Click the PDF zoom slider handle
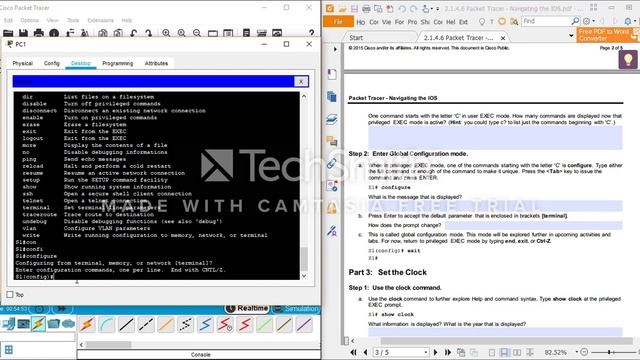Image resolution: width=640 pixels, height=360 pixels. [x=609, y=352]
